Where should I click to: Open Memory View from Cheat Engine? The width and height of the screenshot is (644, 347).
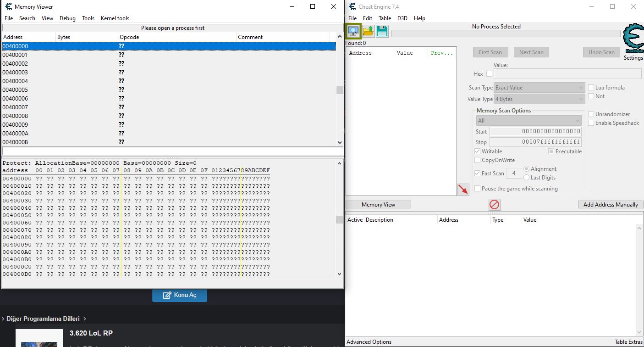point(378,205)
